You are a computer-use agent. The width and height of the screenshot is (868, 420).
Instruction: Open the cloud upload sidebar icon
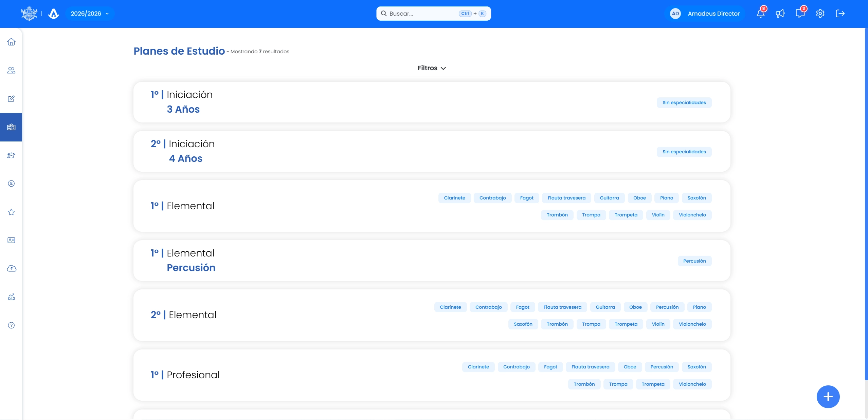11,268
